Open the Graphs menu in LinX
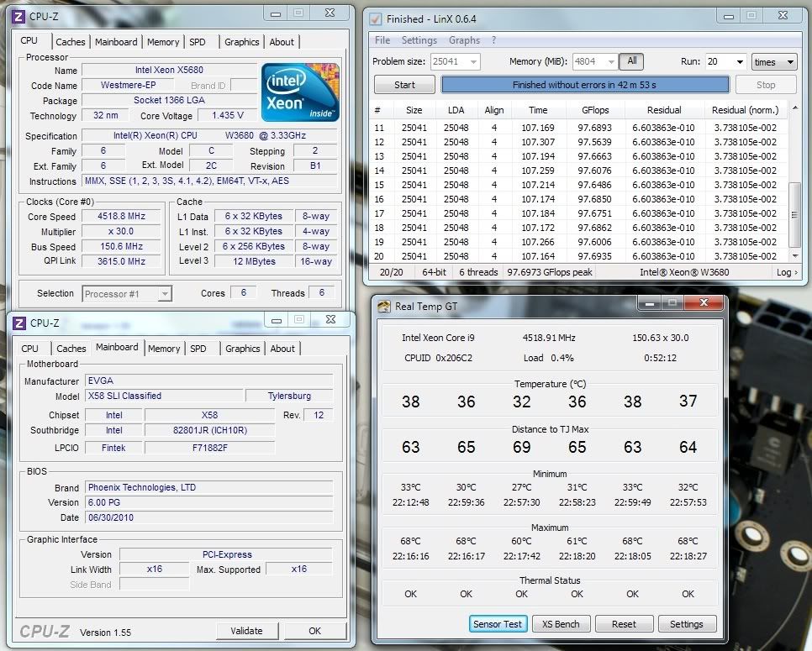812x651 pixels. coord(464,39)
